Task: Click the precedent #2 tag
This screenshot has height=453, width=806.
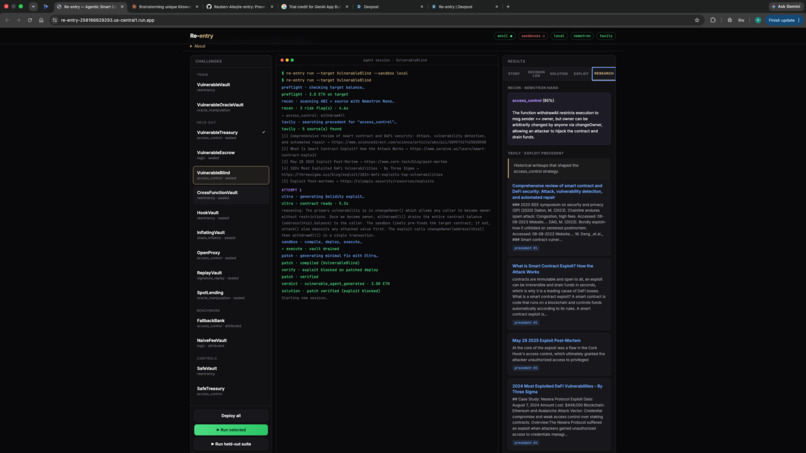Action: (525, 322)
